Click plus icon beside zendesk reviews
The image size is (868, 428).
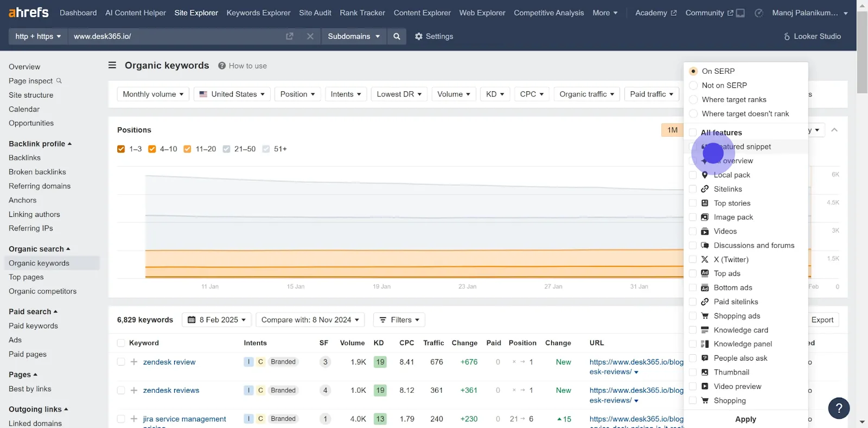coord(134,390)
